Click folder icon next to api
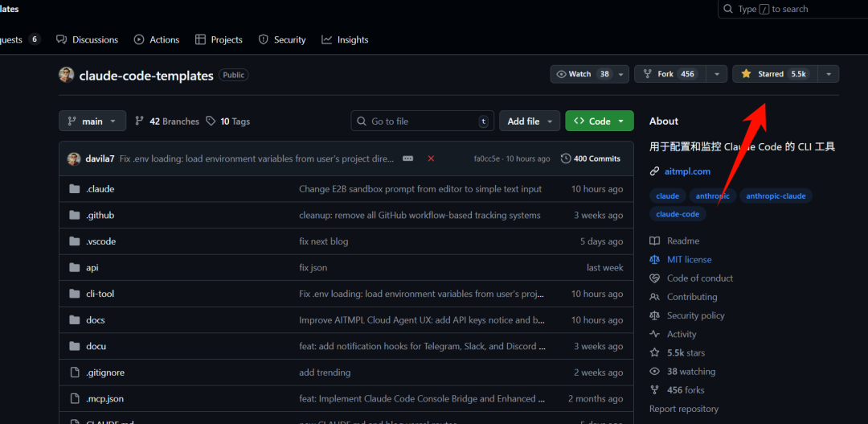This screenshot has height=424, width=868. (75, 268)
